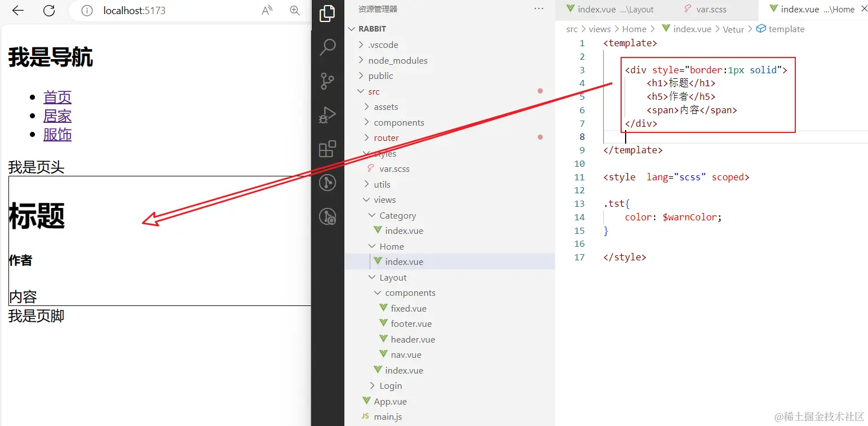
Task: Expand the public folder
Action: coord(362,76)
